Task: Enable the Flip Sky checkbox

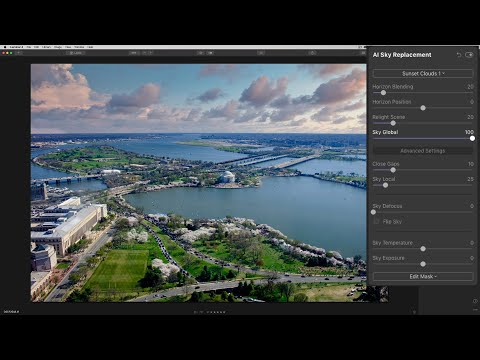Action: (x=377, y=221)
